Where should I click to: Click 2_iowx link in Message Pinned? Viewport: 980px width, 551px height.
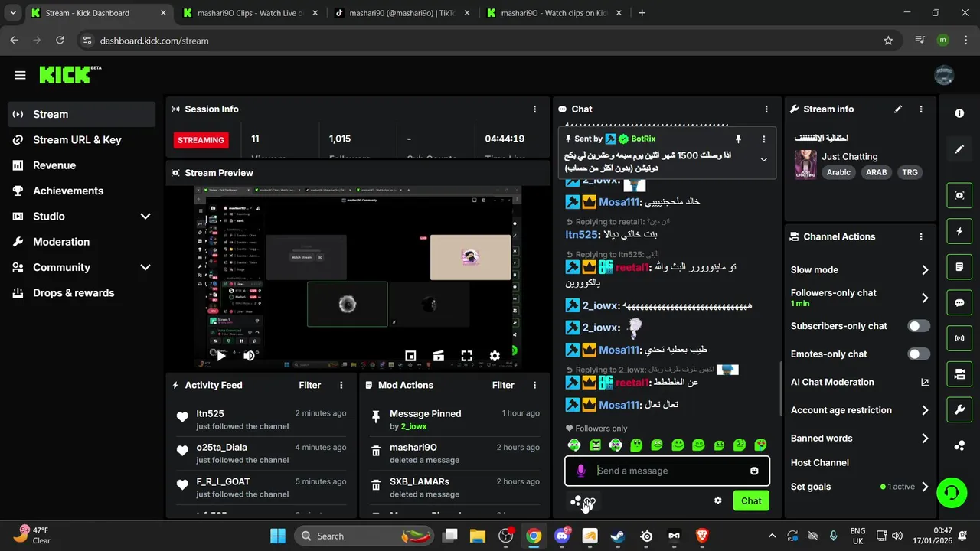pos(413,426)
